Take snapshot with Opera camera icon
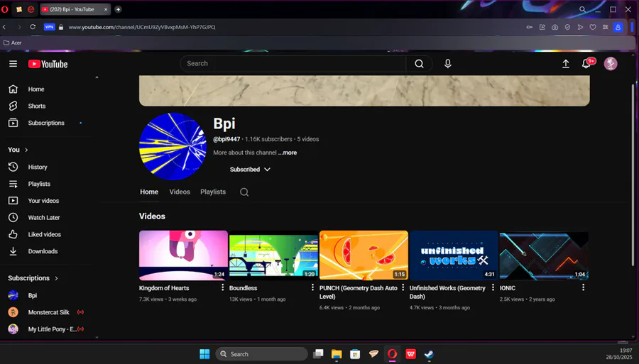This screenshot has height=364, width=639. point(555,27)
